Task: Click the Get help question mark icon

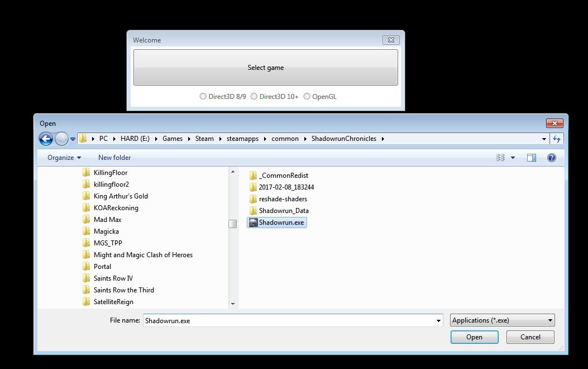Action: tap(551, 158)
